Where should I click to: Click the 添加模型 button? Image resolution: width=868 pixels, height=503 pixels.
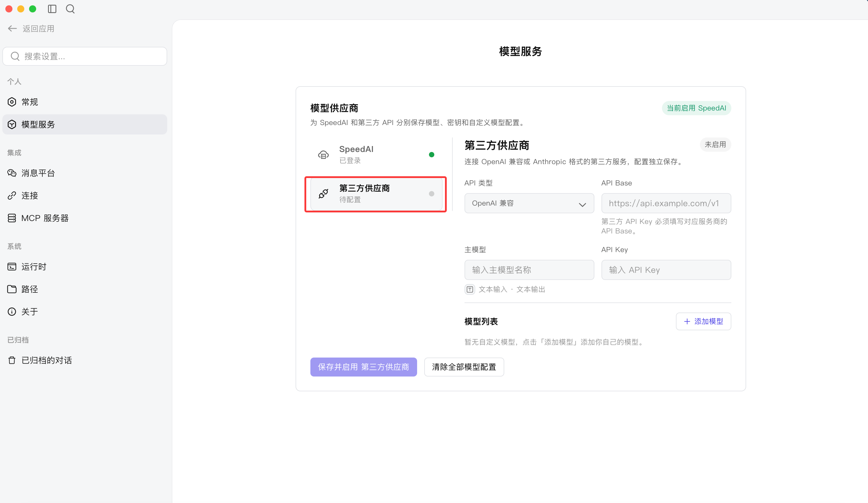[703, 321]
